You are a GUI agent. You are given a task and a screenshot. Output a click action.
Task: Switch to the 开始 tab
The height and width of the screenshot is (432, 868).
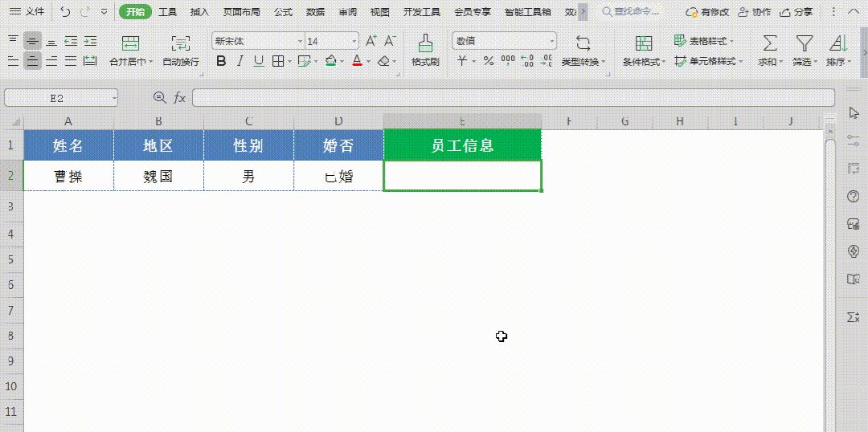pos(135,11)
